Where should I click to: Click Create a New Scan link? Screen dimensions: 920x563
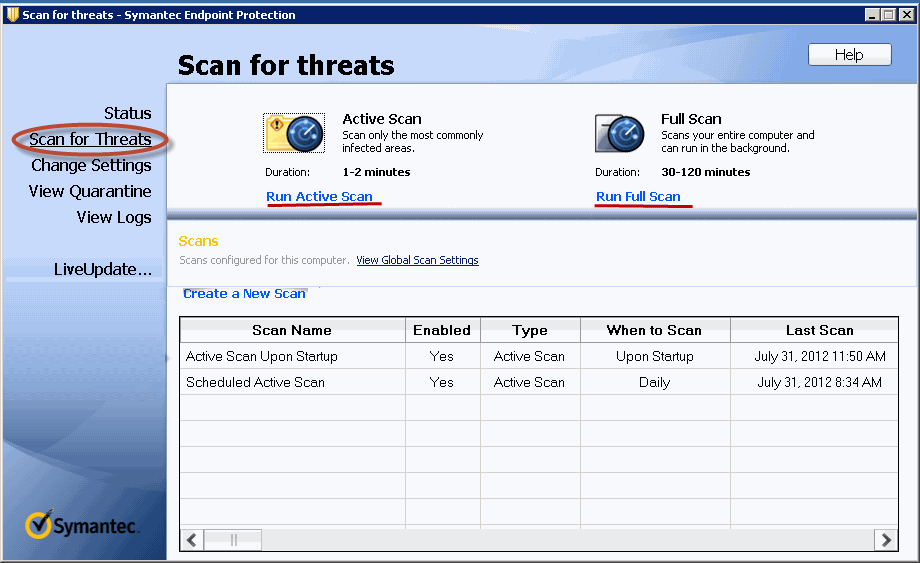[x=244, y=293]
